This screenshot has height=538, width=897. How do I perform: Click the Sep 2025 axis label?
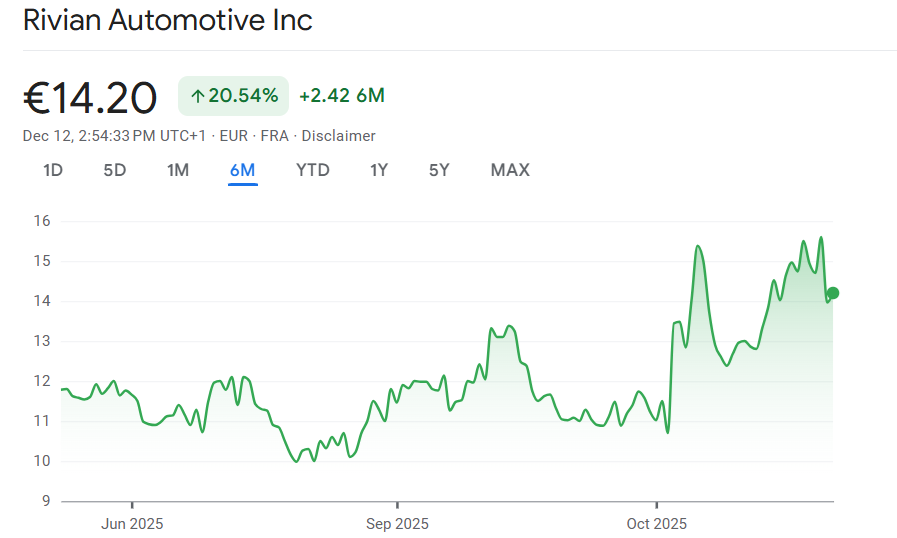397,524
